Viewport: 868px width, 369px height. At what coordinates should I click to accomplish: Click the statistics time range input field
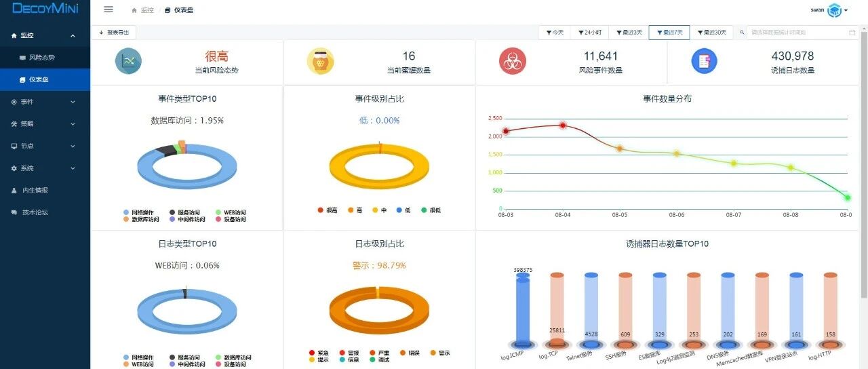[x=804, y=32]
